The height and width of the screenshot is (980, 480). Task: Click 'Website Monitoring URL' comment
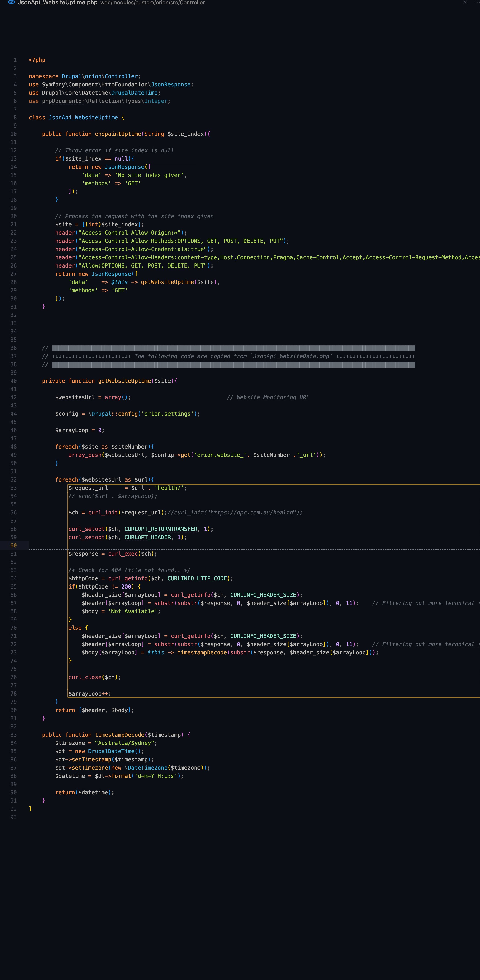pos(268,397)
